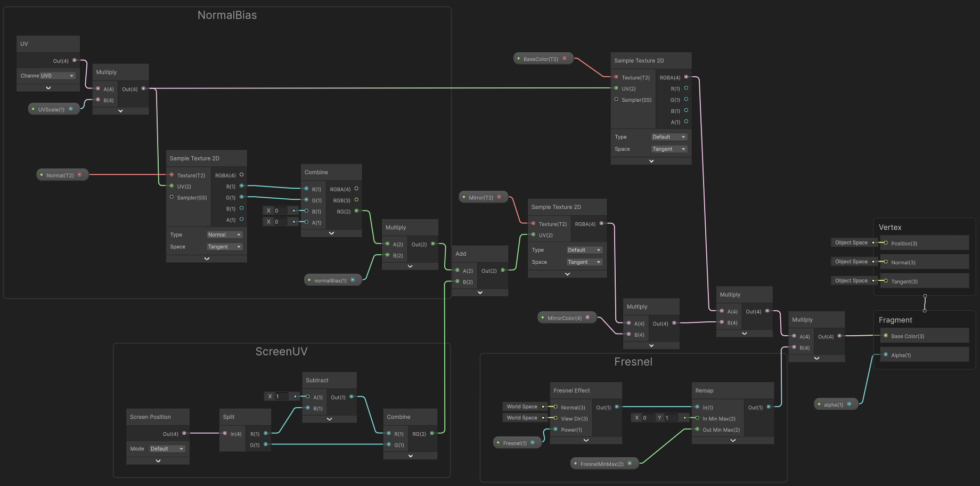980x486 pixels.
Task: Select the NormalBias group title
Action: point(227,15)
